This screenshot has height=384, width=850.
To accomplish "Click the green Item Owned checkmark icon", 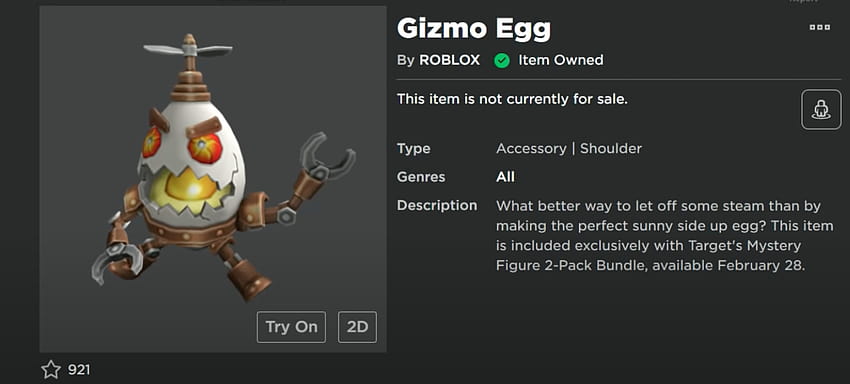I will pyautogui.click(x=502, y=60).
